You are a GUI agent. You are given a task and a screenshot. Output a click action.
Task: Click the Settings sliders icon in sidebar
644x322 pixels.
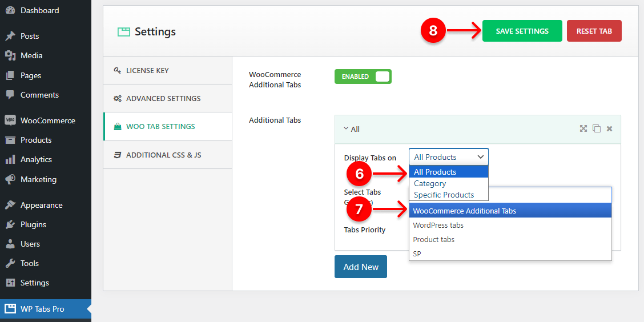10,283
